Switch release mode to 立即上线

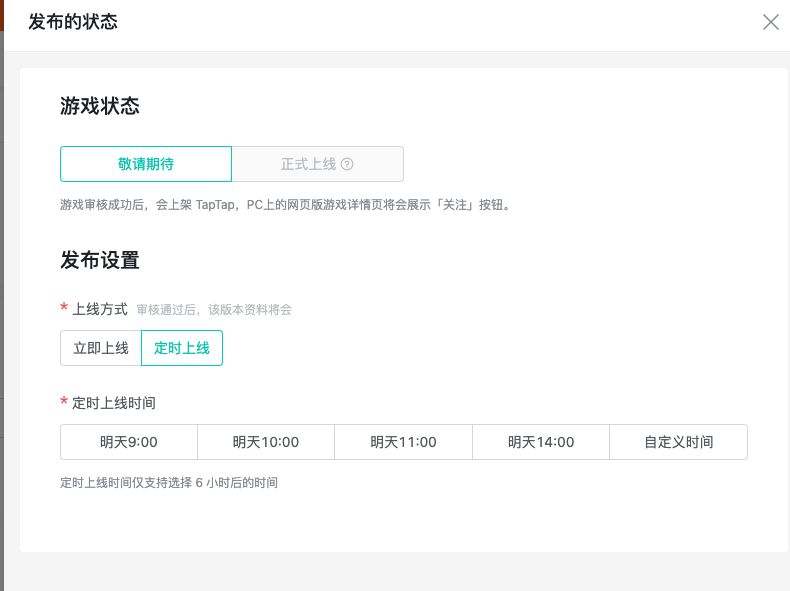(x=101, y=348)
